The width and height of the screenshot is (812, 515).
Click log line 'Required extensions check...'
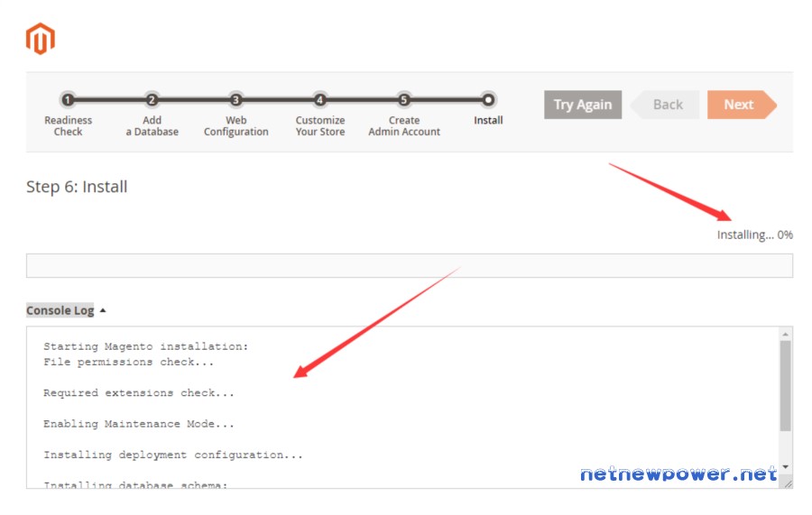(x=139, y=393)
